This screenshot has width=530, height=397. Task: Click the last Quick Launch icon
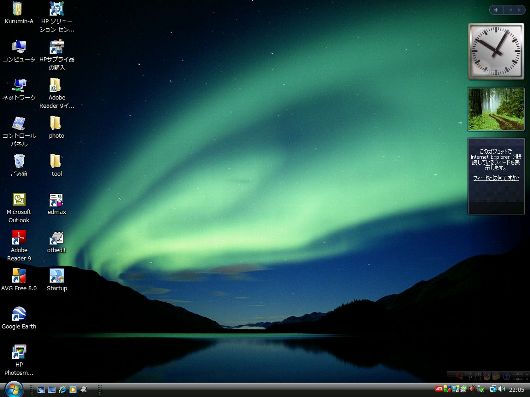click(83, 390)
